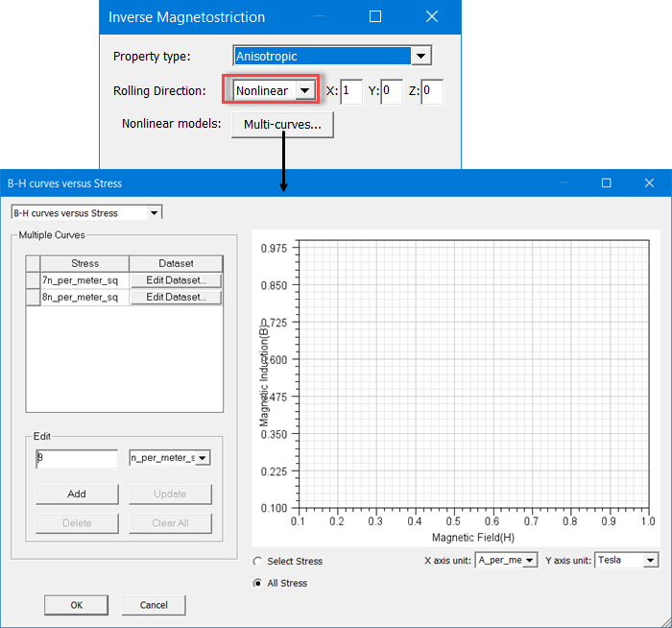Click the Rolling Direction Y input field

point(392,91)
